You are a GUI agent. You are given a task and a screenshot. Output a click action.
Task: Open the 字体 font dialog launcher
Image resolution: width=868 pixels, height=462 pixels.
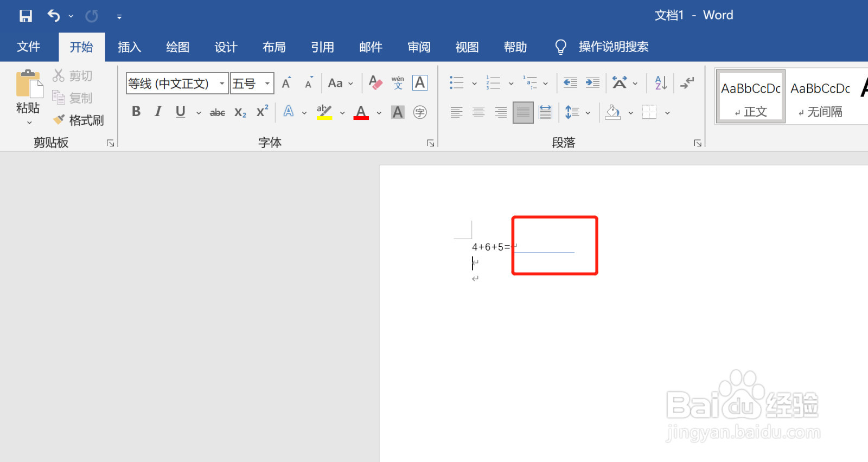click(x=430, y=143)
